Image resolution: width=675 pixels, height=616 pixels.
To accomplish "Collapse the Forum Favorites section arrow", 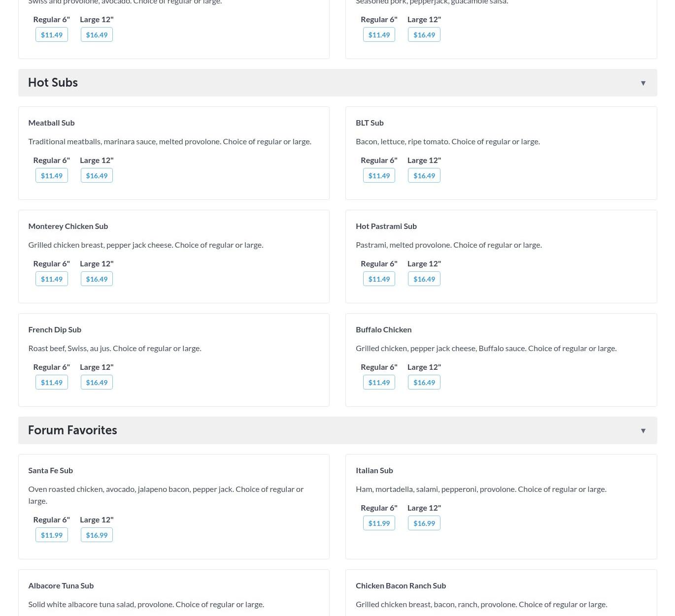I will [643, 431].
